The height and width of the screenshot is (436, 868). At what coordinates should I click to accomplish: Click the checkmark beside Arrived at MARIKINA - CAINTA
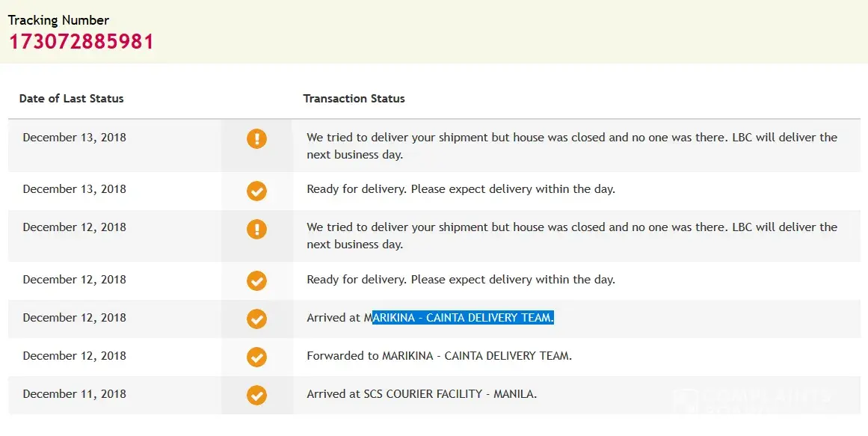click(256, 319)
